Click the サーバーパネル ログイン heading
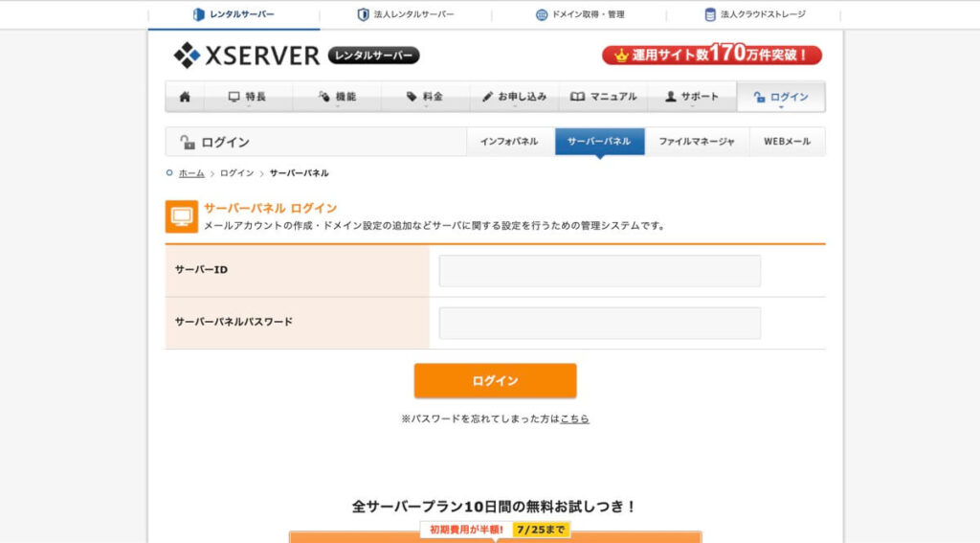This screenshot has height=543, width=980. coord(270,209)
